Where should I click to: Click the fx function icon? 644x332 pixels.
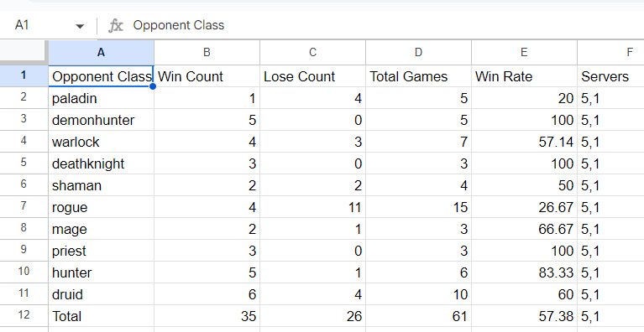click(115, 26)
